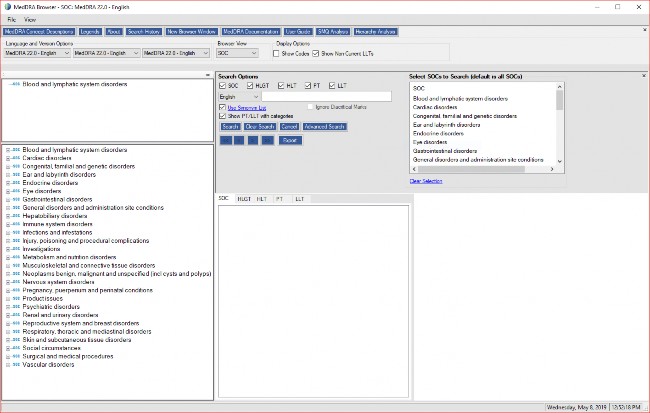Open the File menu

pyautogui.click(x=11, y=19)
